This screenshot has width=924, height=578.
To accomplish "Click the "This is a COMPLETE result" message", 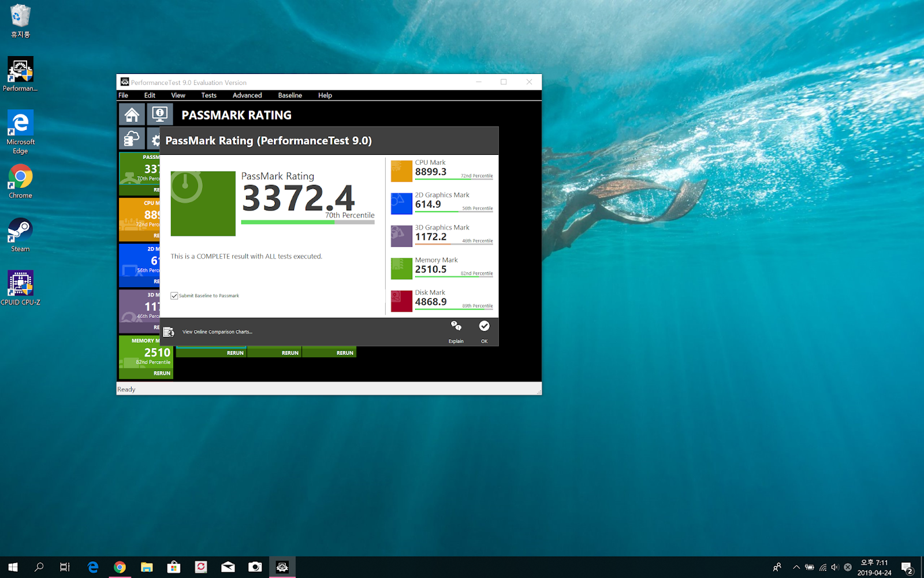I will coord(247,256).
